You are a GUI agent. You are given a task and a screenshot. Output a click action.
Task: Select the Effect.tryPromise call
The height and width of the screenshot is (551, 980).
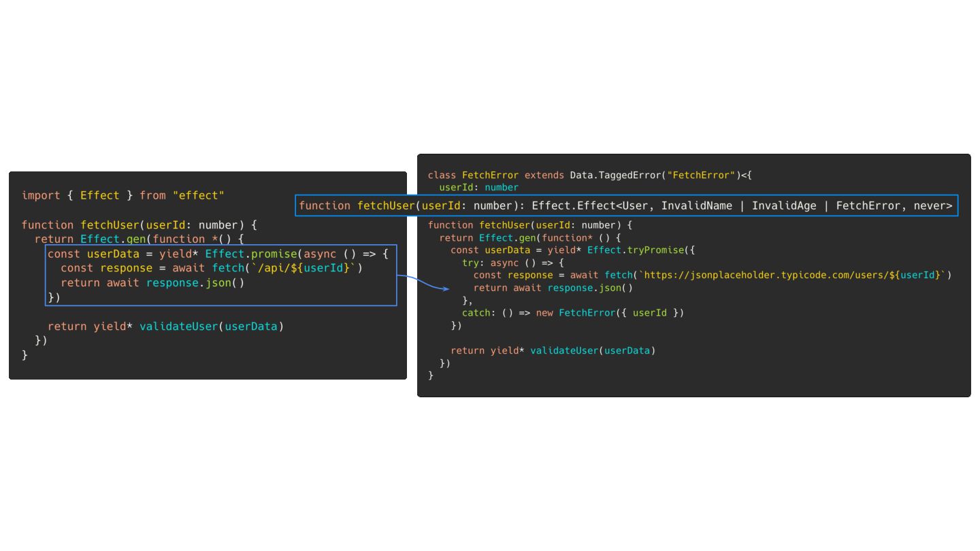click(x=636, y=250)
